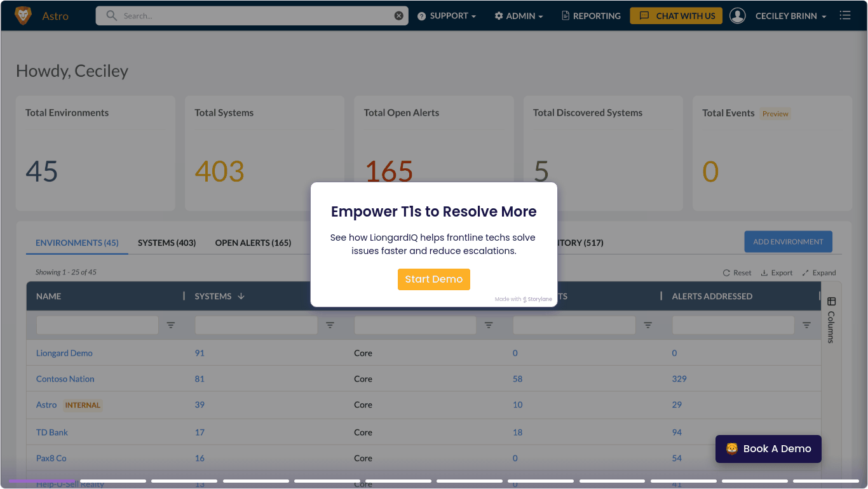868x489 pixels.
Task: Click the Start Demo button
Action: coord(433,279)
